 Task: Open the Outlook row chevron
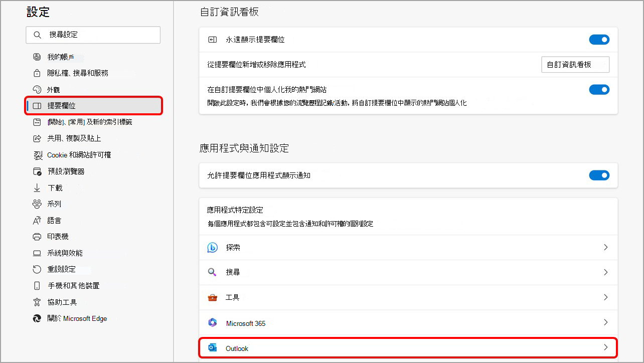[606, 347]
